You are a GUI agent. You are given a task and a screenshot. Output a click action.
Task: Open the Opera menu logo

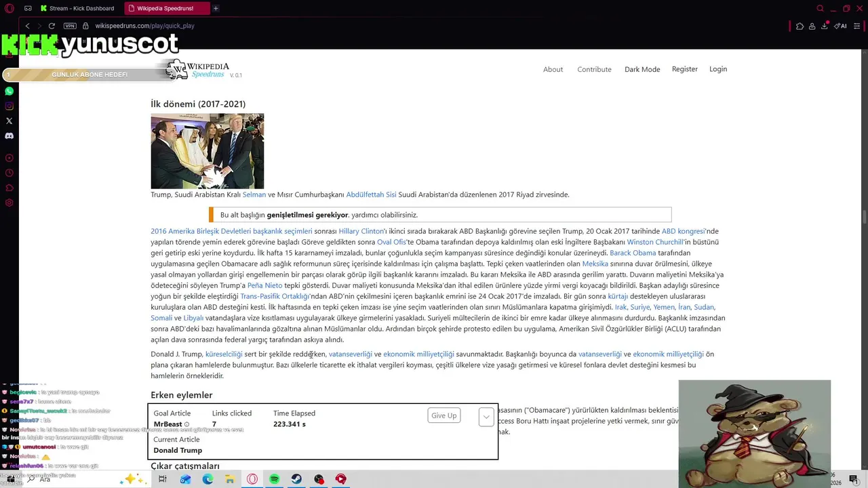pos(9,9)
